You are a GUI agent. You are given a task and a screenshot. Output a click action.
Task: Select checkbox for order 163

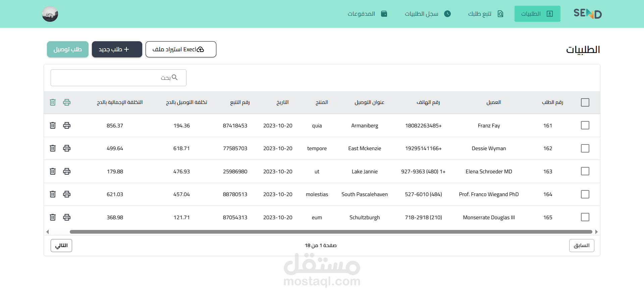(585, 171)
